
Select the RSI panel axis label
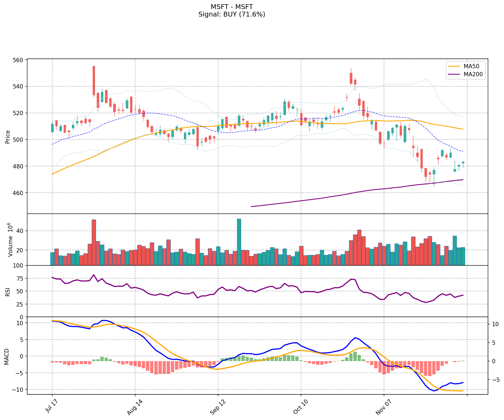point(8,292)
